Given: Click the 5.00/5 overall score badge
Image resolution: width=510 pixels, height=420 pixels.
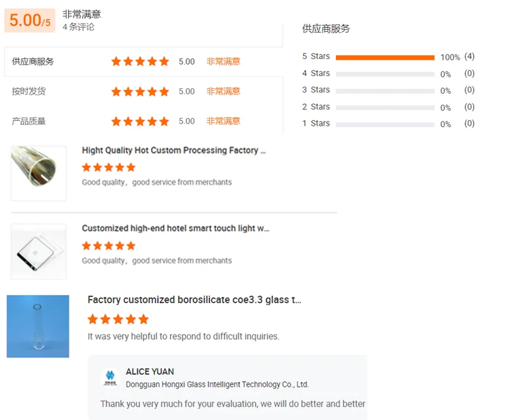Looking at the screenshot, I should click(30, 20).
